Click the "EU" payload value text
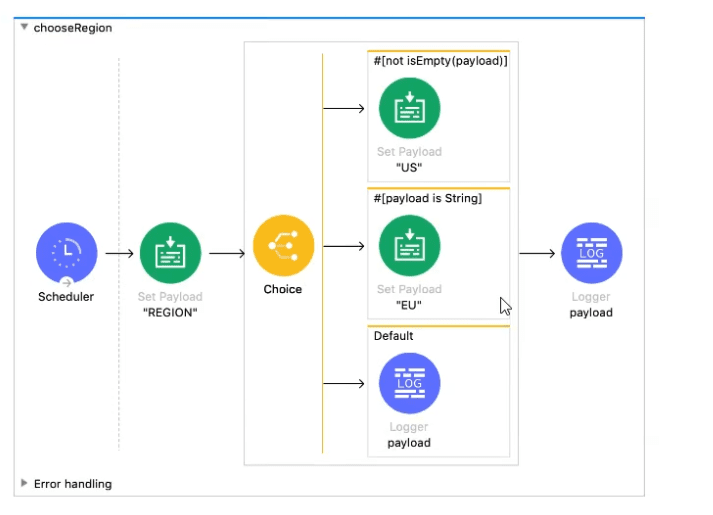The image size is (713, 515). (x=409, y=305)
